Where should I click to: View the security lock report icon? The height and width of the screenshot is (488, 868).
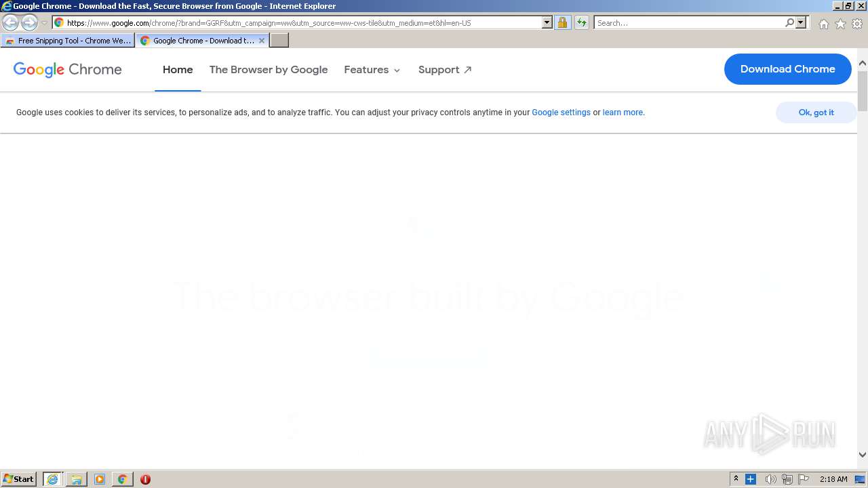point(562,23)
